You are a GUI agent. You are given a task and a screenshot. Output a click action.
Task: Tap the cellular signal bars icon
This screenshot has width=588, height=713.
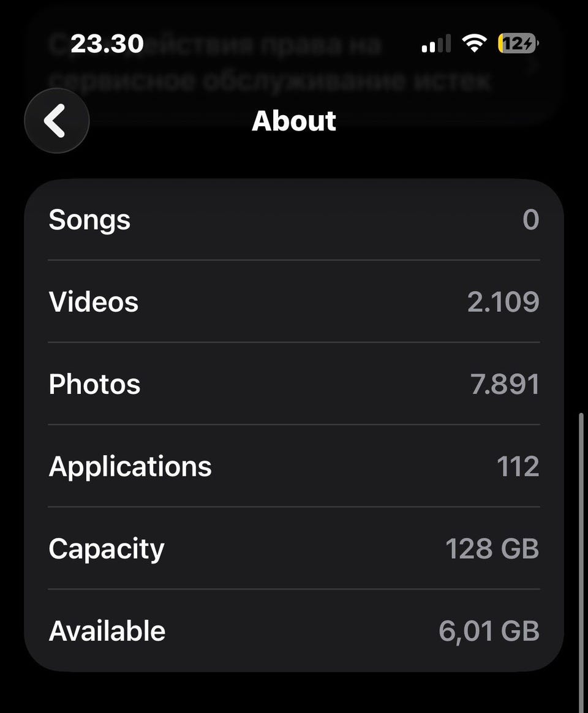[436, 43]
